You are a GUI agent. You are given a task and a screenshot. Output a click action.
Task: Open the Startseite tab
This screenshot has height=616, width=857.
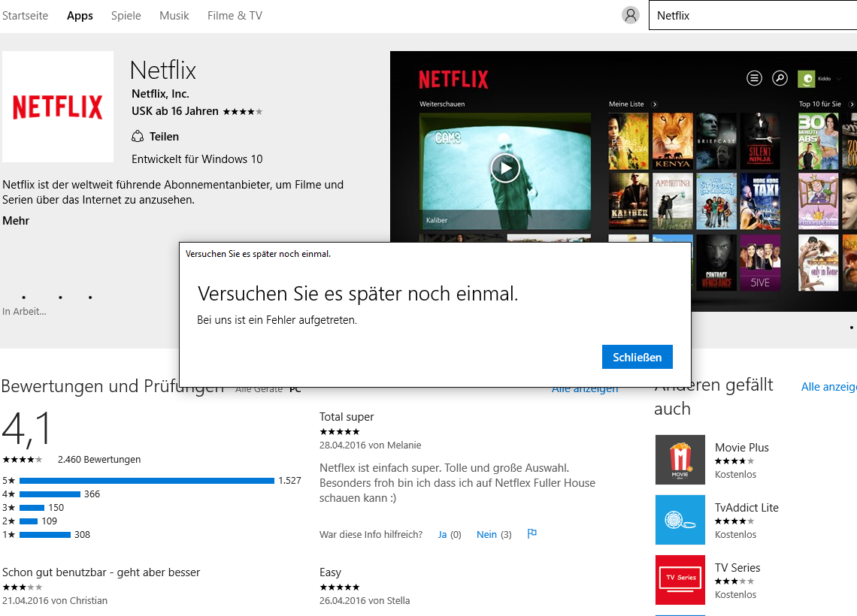point(25,16)
